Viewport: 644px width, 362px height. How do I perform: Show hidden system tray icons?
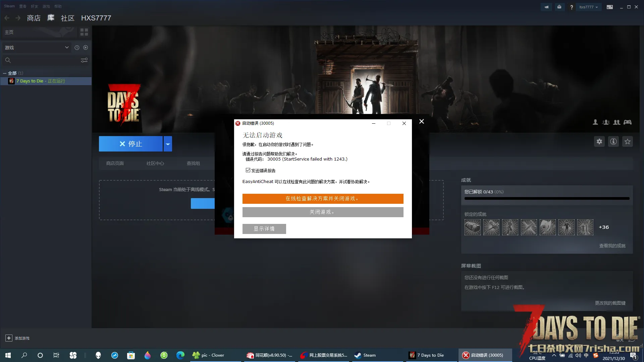pyautogui.click(x=554, y=355)
